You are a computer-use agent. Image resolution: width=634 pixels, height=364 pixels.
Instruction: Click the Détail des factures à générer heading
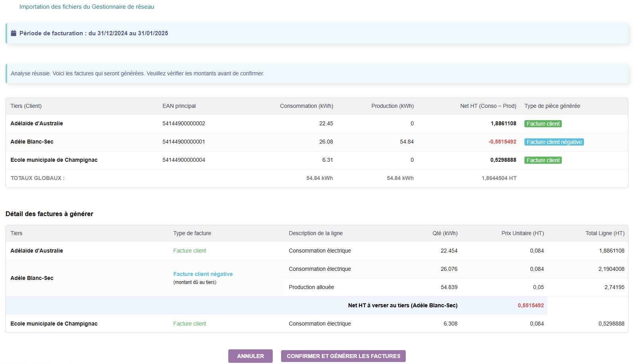click(49, 214)
